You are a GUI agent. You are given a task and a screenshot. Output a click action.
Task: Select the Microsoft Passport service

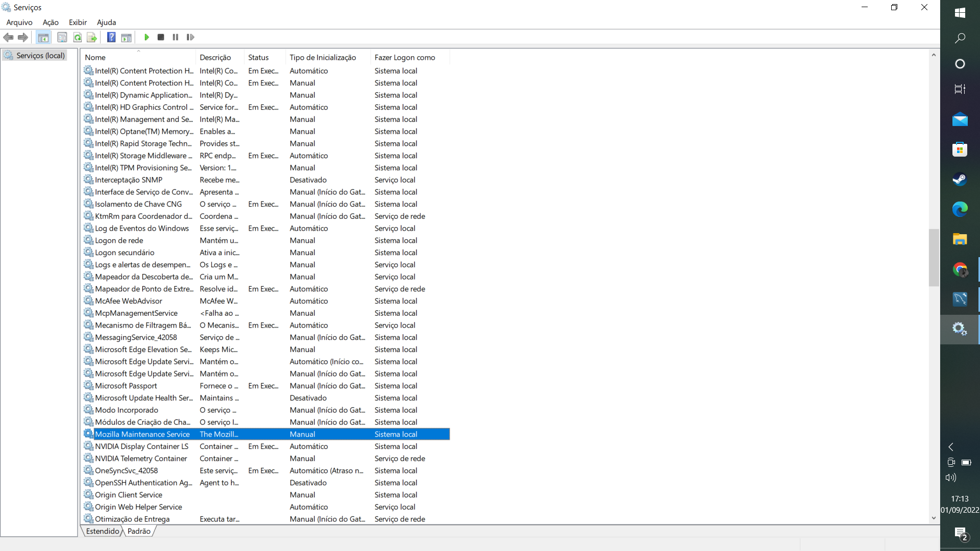click(x=266, y=386)
